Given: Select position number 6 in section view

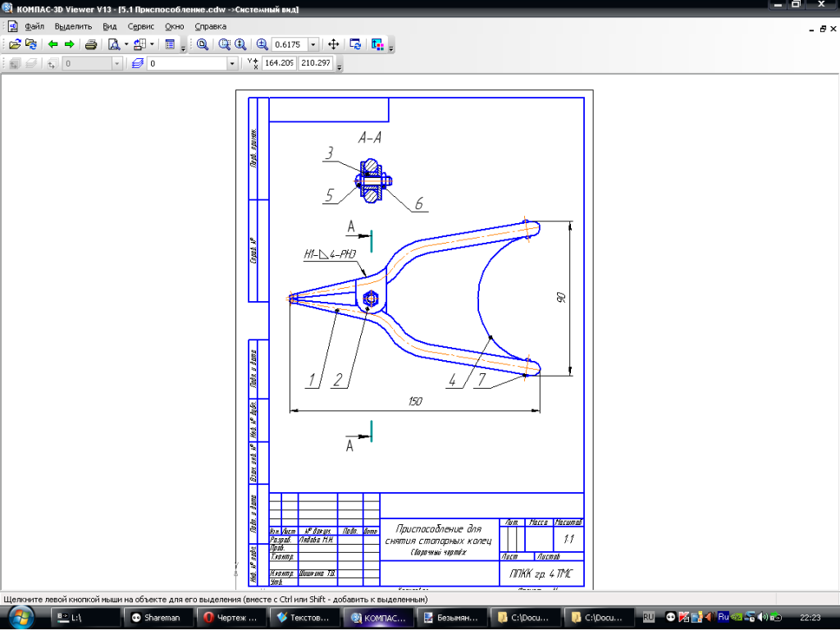Looking at the screenshot, I should point(419,203).
